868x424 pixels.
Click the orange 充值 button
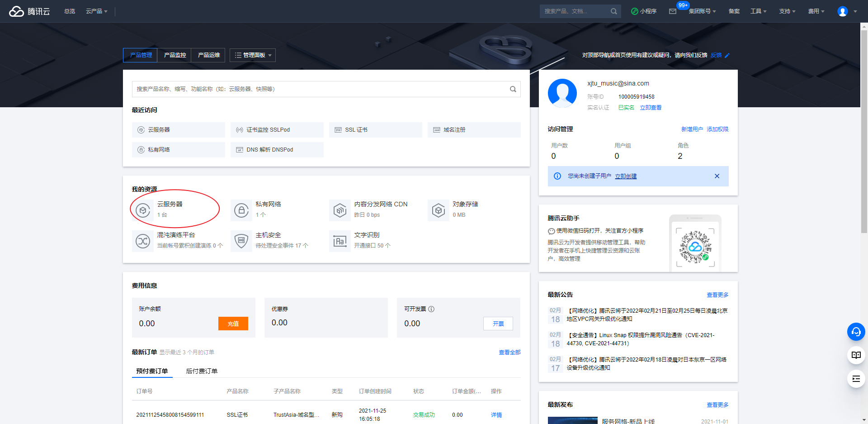(x=233, y=324)
